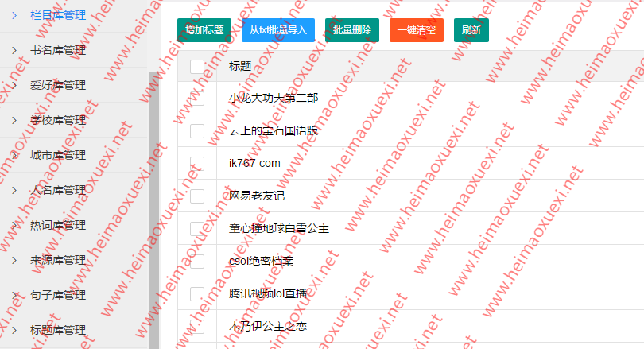The width and height of the screenshot is (644, 349).
Task: Expand the arrow next to 热词库管理
Action: click(14, 225)
